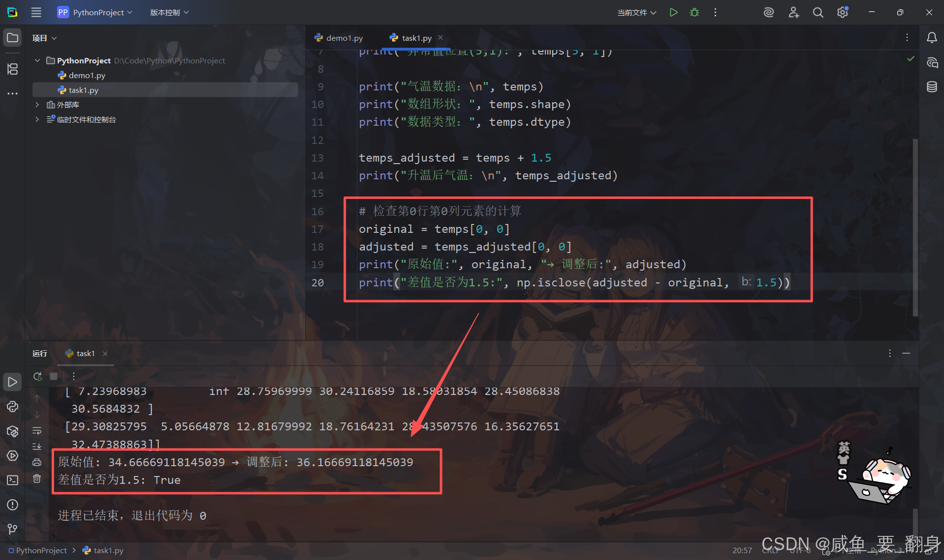Open the main hamburger menu
Viewport: 944px width, 560px height.
[36, 12]
